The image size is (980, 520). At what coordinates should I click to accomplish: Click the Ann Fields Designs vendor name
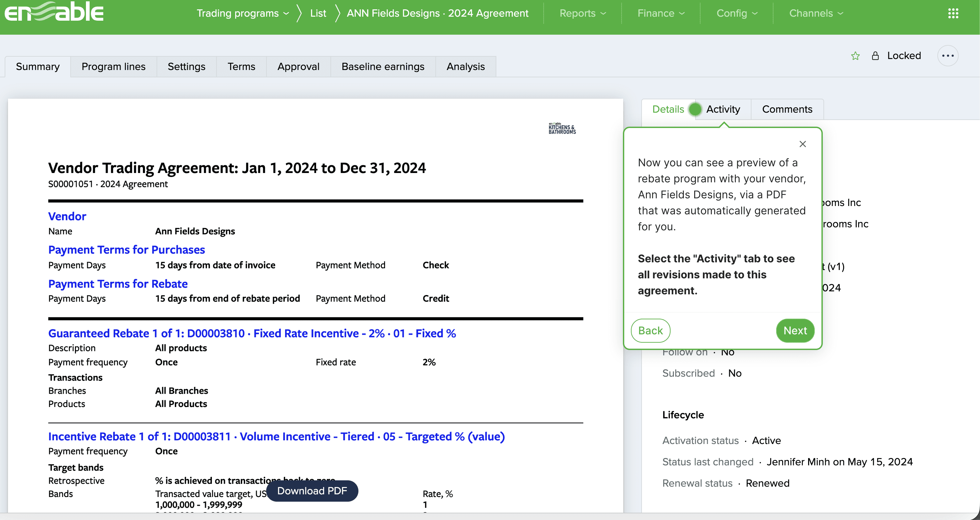[195, 231]
